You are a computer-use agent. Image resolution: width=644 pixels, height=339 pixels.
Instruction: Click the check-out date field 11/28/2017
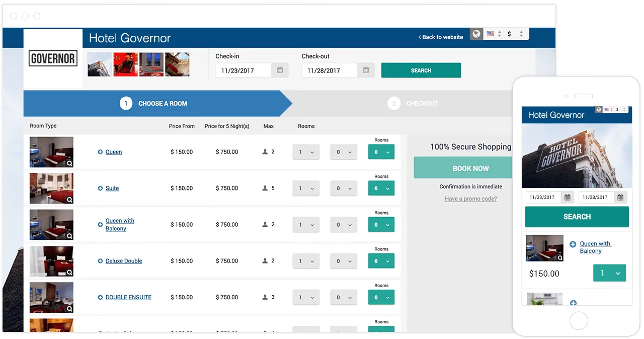pos(330,71)
